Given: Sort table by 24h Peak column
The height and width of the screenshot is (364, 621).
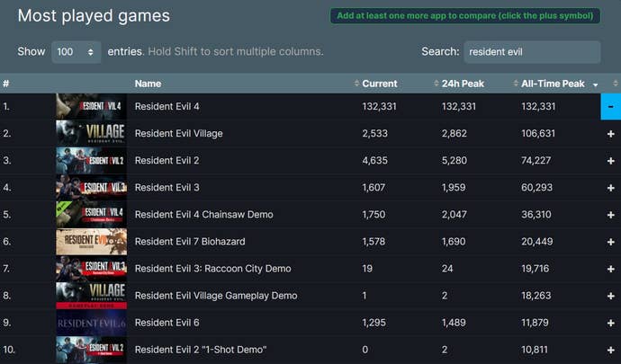Looking at the screenshot, I should tap(463, 84).
